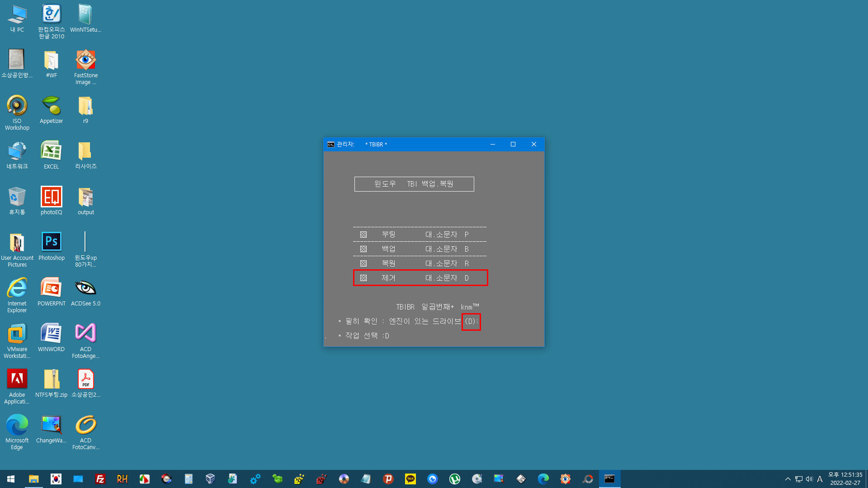
Task: Open the RH app in taskbar
Action: [123, 479]
